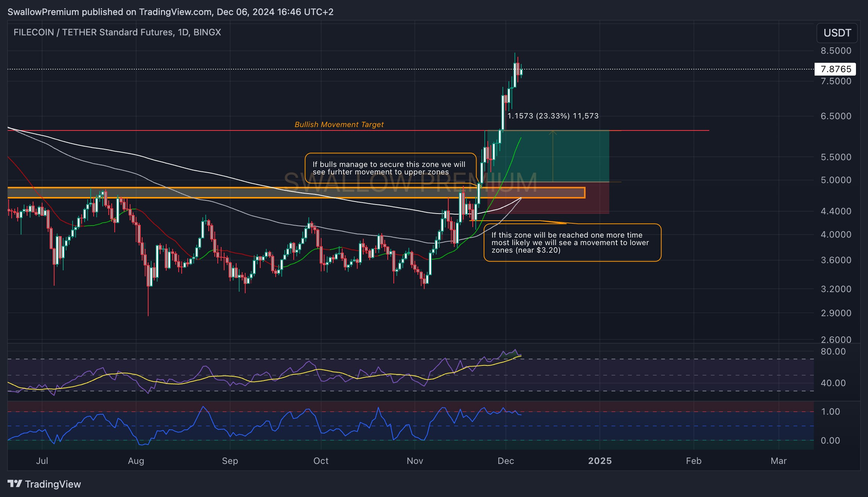The height and width of the screenshot is (497, 868).
Task: Click the TradingView logo at bottom left
Action: coord(44,484)
